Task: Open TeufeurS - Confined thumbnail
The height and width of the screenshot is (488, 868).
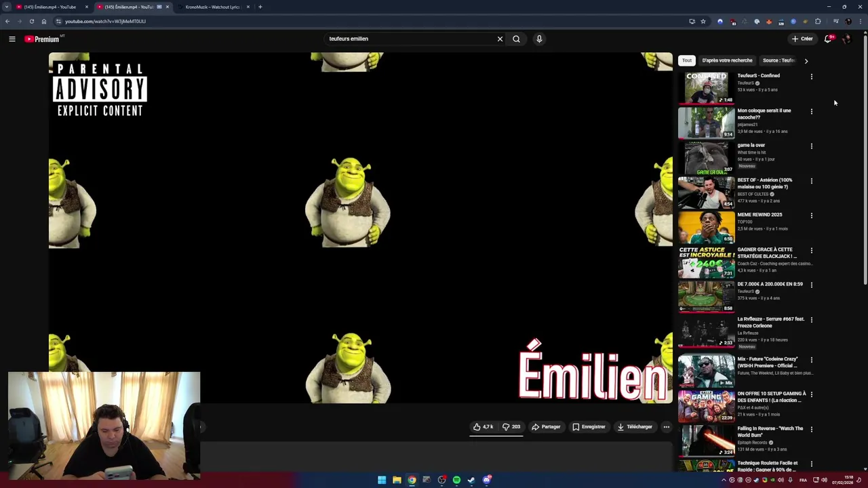Action: pos(706,88)
